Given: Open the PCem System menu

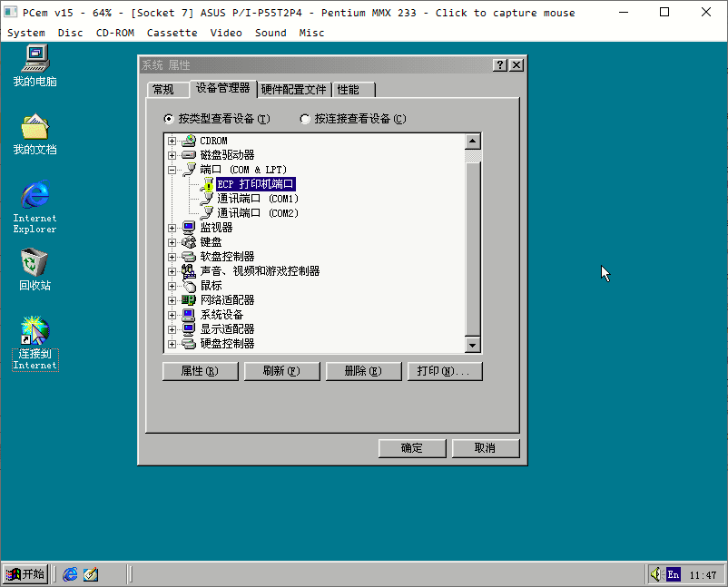Looking at the screenshot, I should point(26,33).
